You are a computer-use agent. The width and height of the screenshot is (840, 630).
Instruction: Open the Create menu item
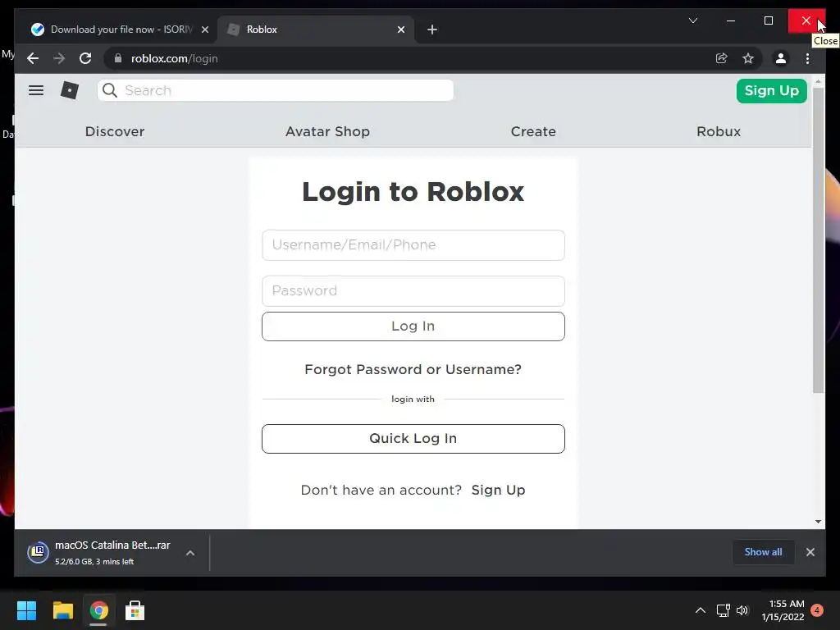[533, 131]
